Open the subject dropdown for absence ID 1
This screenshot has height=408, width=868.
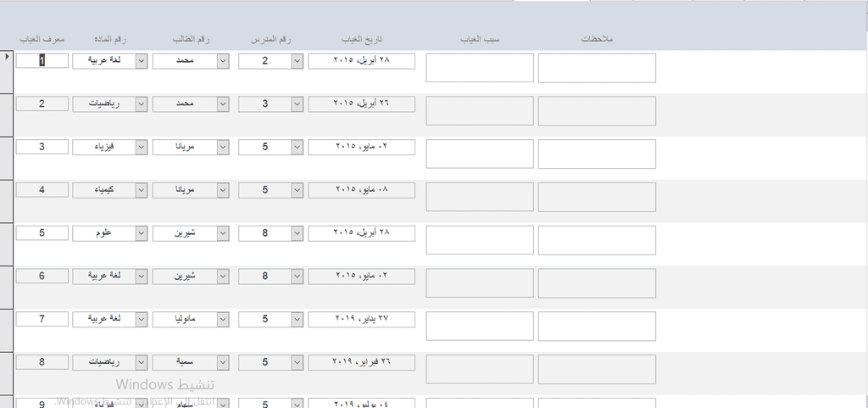pyautogui.click(x=141, y=60)
